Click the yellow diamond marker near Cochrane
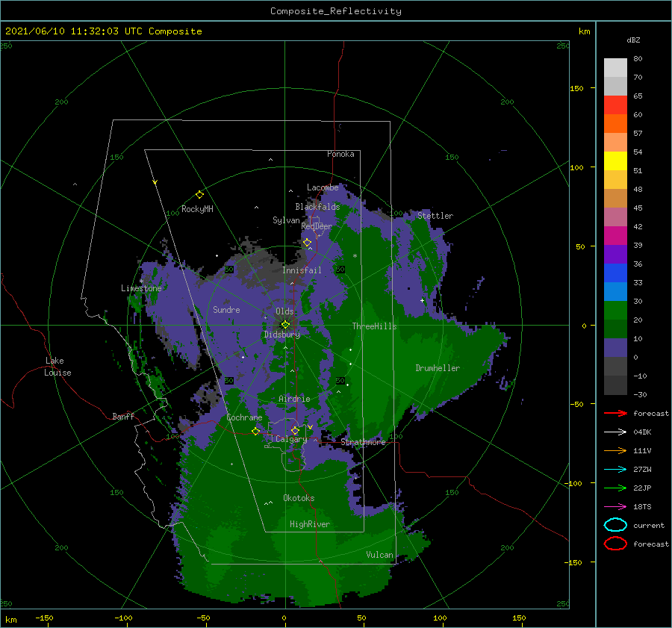672x628 pixels. click(x=256, y=432)
